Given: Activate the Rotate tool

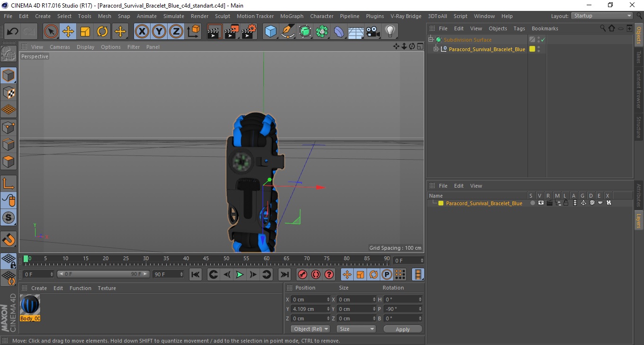Looking at the screenshot, I should 102,32.
